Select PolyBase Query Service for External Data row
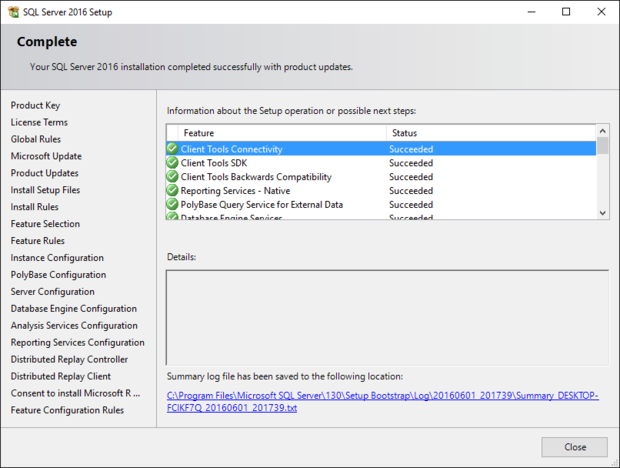The width and height of the screenshot is (620, 468). 381,204
